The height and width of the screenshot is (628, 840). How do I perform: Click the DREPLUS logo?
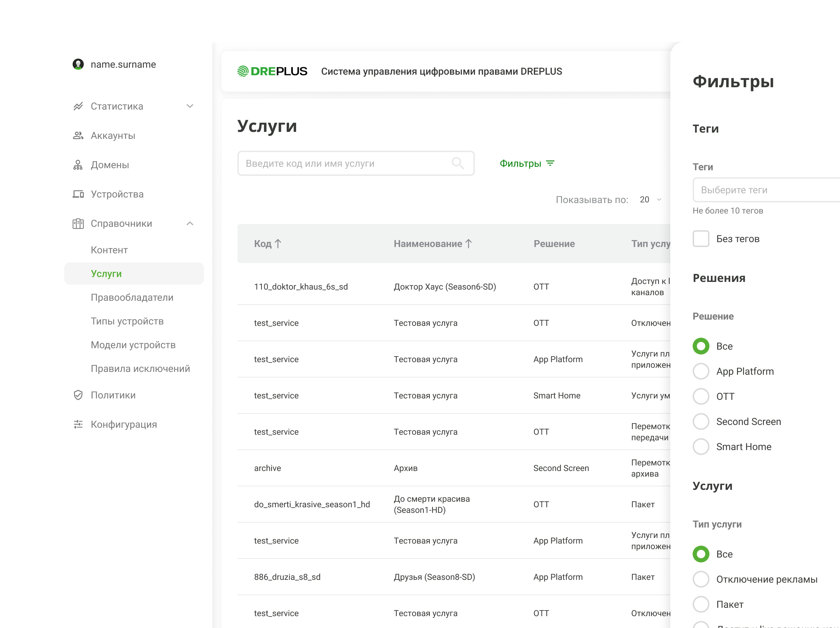click(272, 71)
